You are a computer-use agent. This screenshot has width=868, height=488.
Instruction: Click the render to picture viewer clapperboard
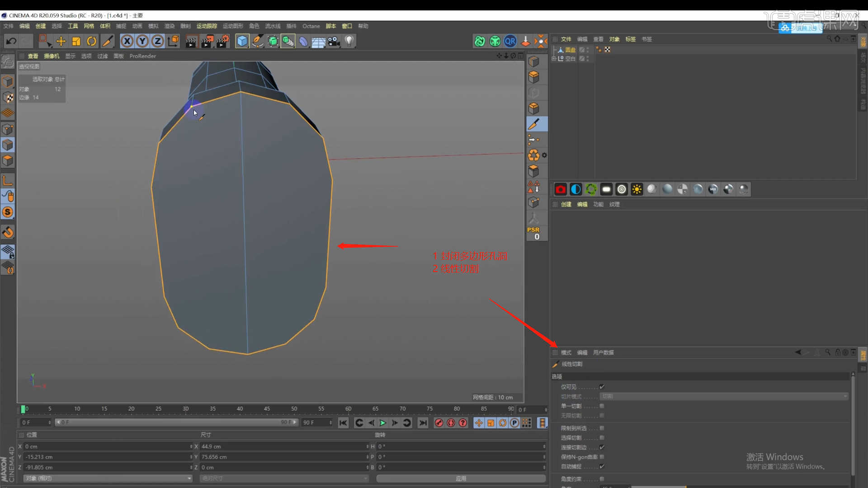click(x=207, y=42)
